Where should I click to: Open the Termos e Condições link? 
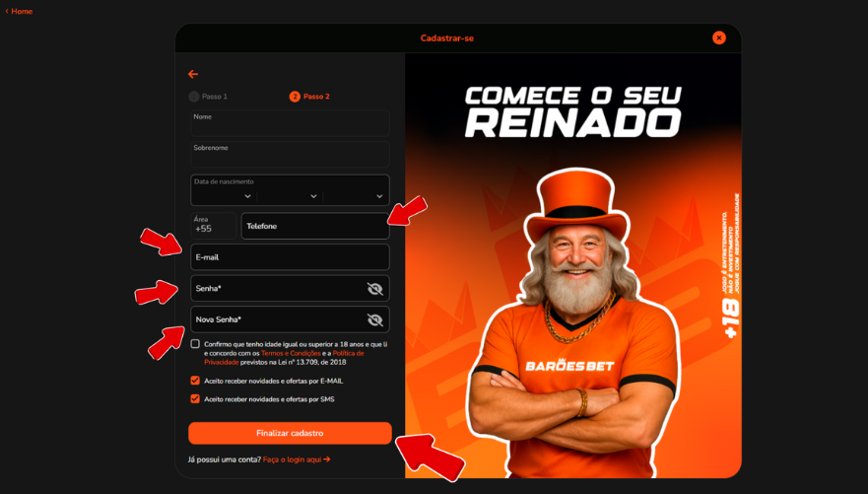coord(291,353)
